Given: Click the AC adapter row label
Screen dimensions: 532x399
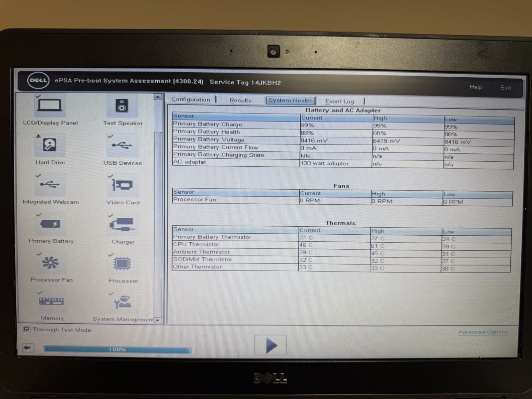Looking at the screenshot, I should point(190,162).
